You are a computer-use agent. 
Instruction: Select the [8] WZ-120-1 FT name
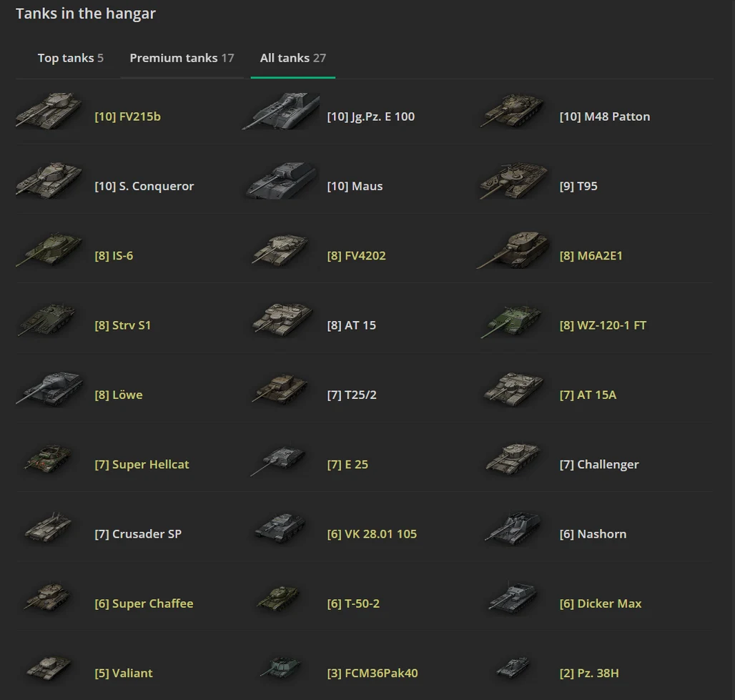(603, 325)
